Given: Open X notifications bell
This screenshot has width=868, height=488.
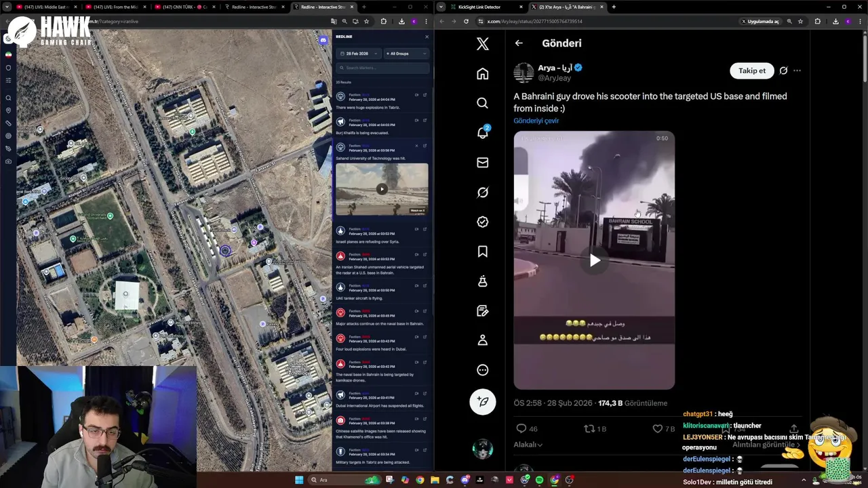Looking at the screenshot, I should 482,133.
